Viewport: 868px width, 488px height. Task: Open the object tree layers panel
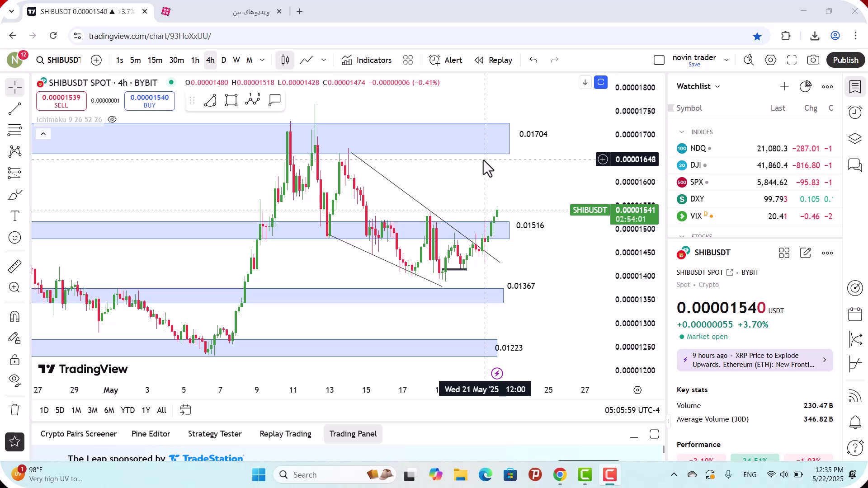click(855, 138)
